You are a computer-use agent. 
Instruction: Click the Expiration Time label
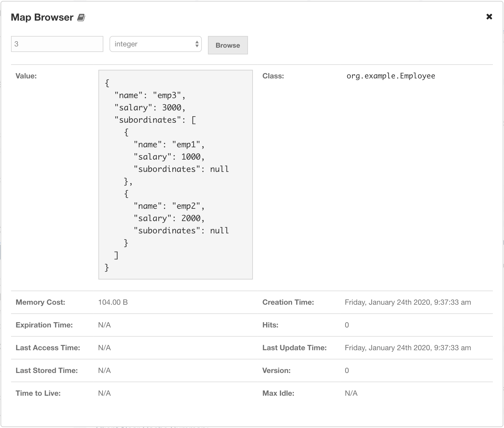point(44,325)
